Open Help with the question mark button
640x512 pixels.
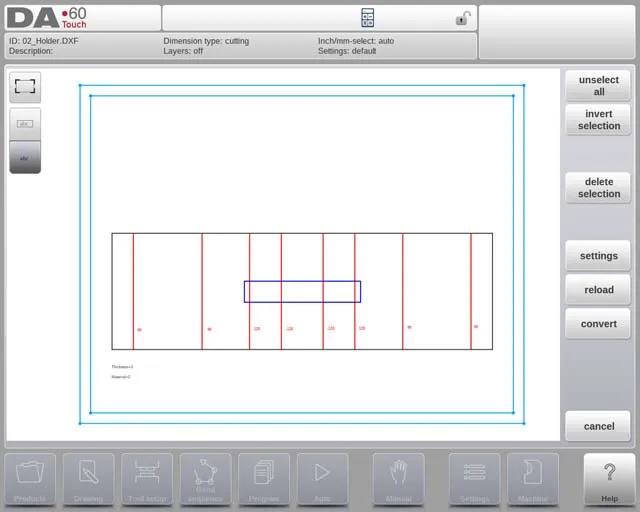609,478
